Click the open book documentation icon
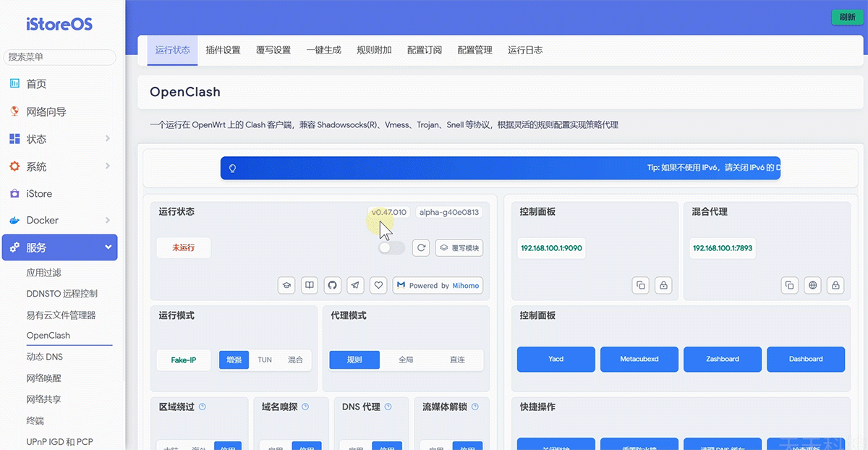This screenshot has width=868, height=450. (x=310, y=285)
